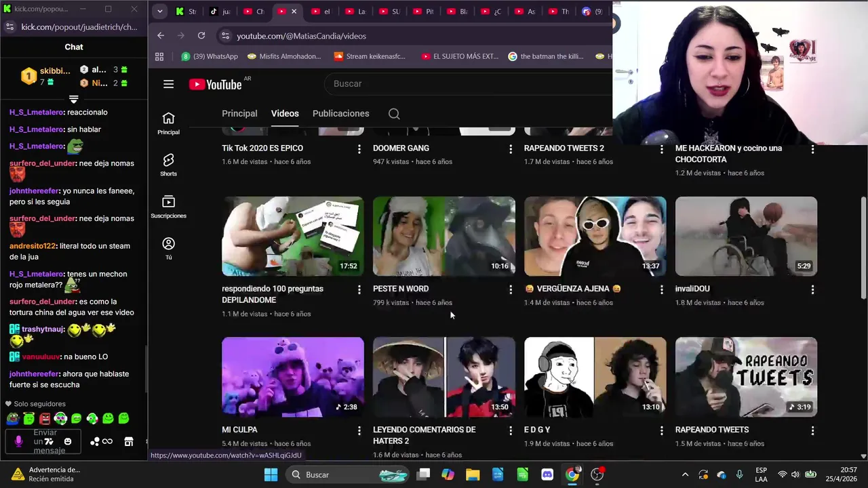Open options for respondiendo 100 preguntas video
The height and width of the screenshot is (488, 868).
tap(359, 289)
